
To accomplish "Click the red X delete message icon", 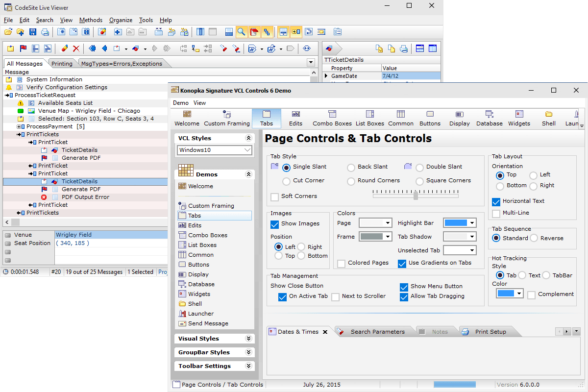I will [x=76, y=49].
